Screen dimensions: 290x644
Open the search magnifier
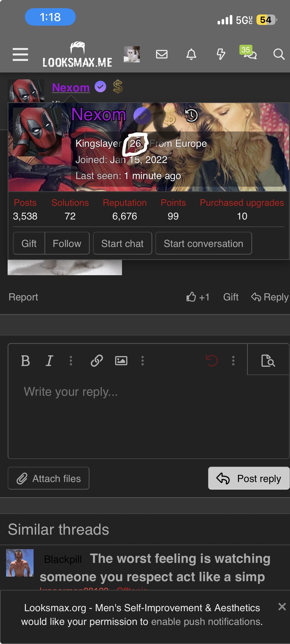tap(279, 54)
